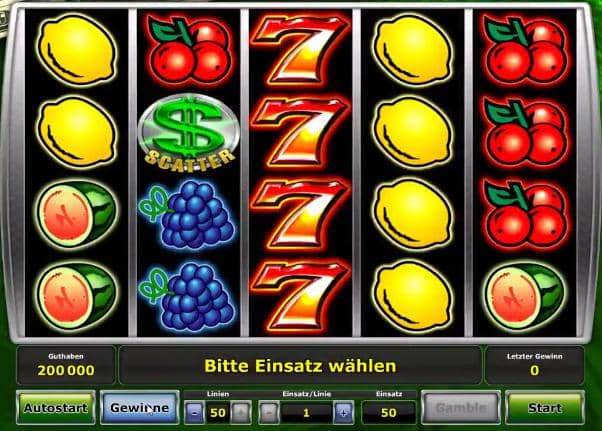The height and width of the screenshot is (431, 602).
Task: Click the top cherries on reel two
Action: pyautogui.click(x=188, y=49)
